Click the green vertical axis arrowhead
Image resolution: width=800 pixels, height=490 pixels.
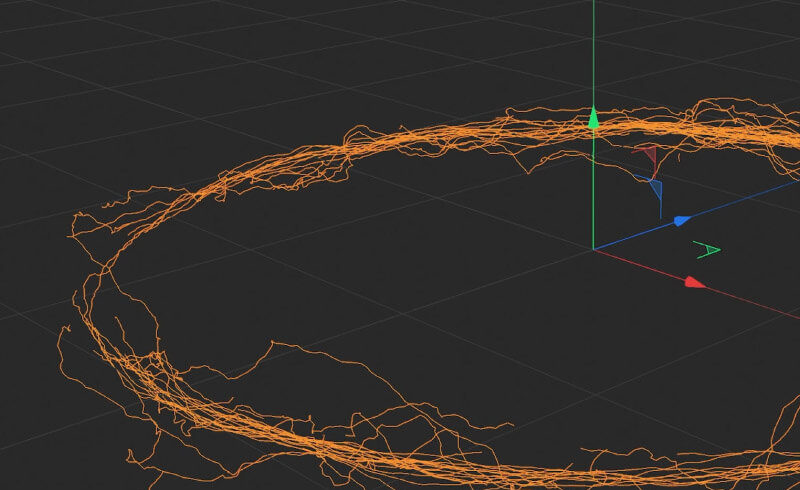(593, 118)
